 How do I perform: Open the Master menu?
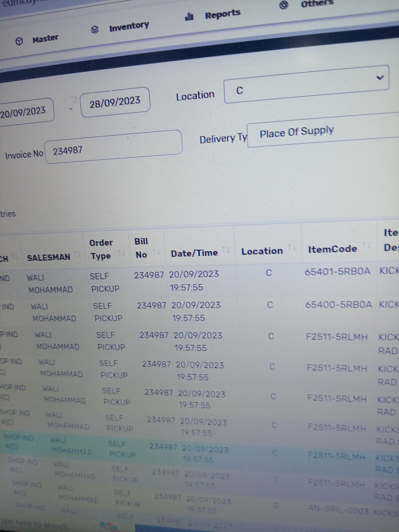tap(45, 38)
